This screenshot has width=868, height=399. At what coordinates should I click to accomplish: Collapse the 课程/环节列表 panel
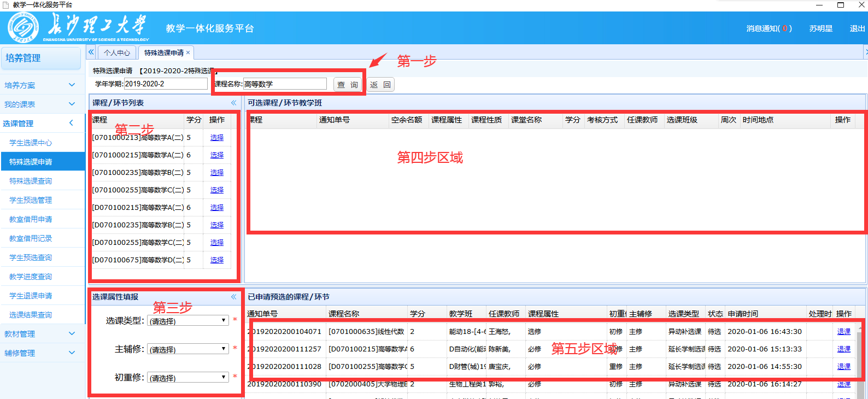tap(233, 103)
